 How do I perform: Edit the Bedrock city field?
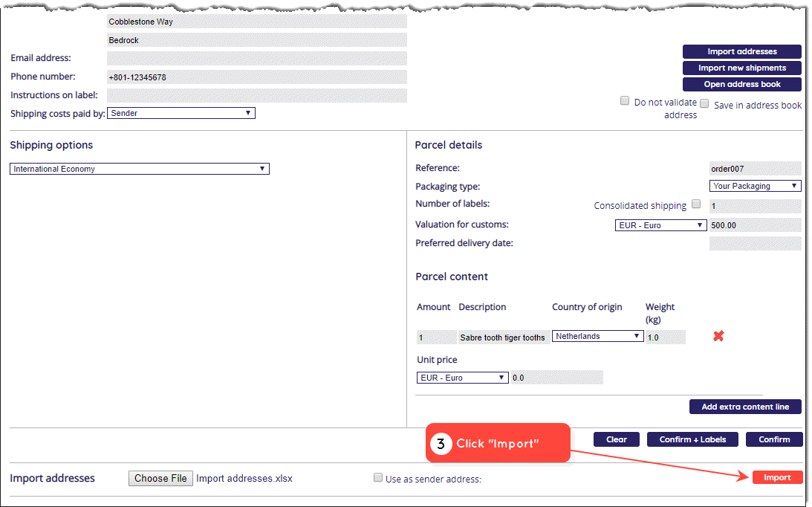coord(257,40)
